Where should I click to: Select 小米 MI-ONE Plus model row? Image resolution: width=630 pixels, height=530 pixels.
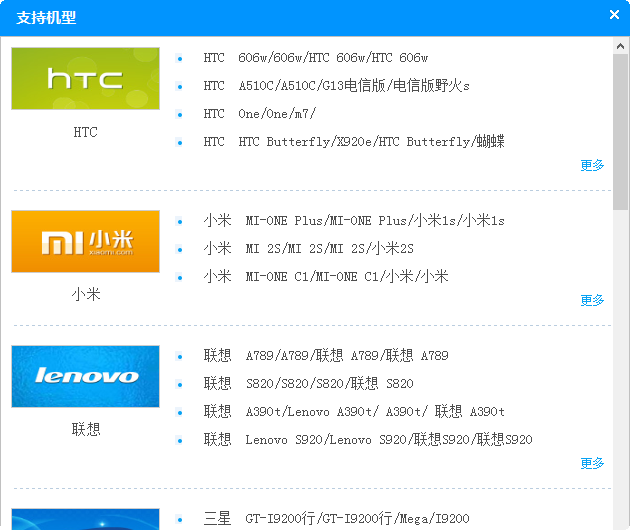[x=354, y=221]
